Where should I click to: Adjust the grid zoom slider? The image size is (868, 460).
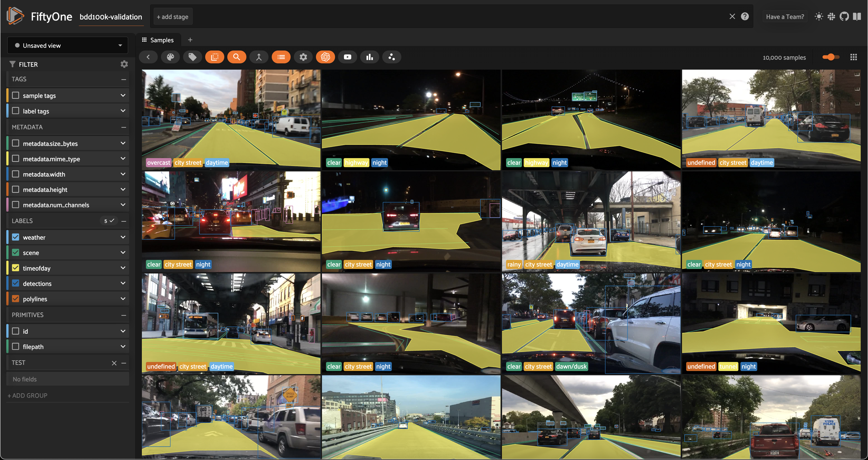(831, 57)
